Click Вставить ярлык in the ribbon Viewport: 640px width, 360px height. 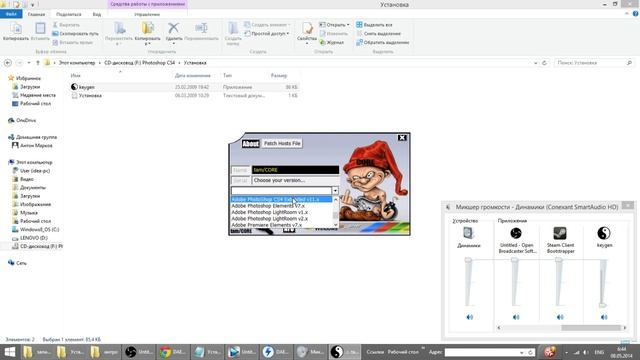coord(73,42)
